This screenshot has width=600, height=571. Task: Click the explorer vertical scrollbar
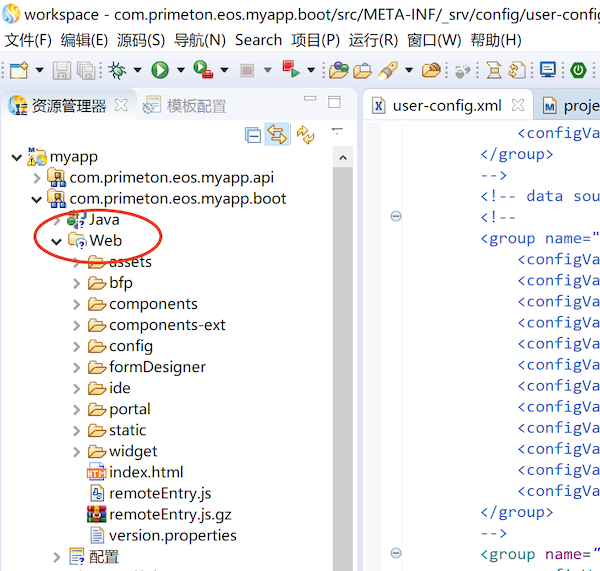pyautogui.click(x=342, y=350)
